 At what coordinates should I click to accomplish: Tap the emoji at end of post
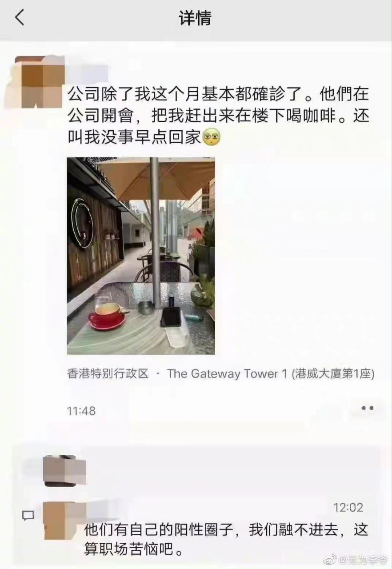pyautogui.click(x=212, y=136)
